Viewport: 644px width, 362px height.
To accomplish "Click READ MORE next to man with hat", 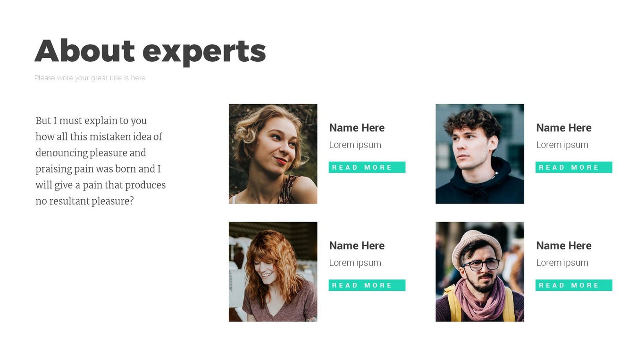I will point(573,285).
